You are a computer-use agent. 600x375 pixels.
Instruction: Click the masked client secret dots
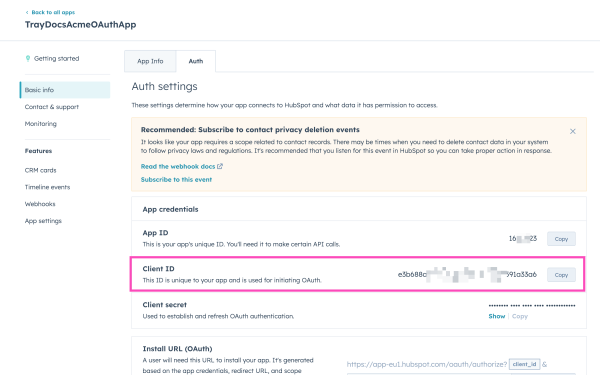click(532, 305)
